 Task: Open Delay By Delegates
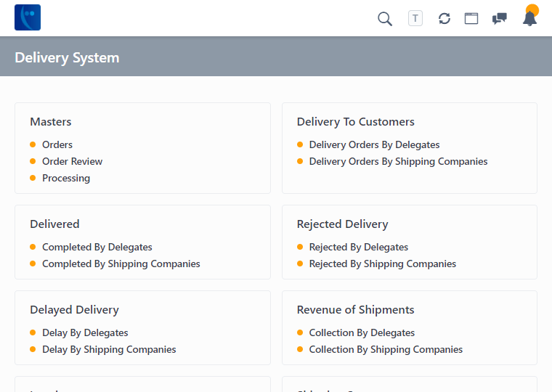click(x=85, y=332)
